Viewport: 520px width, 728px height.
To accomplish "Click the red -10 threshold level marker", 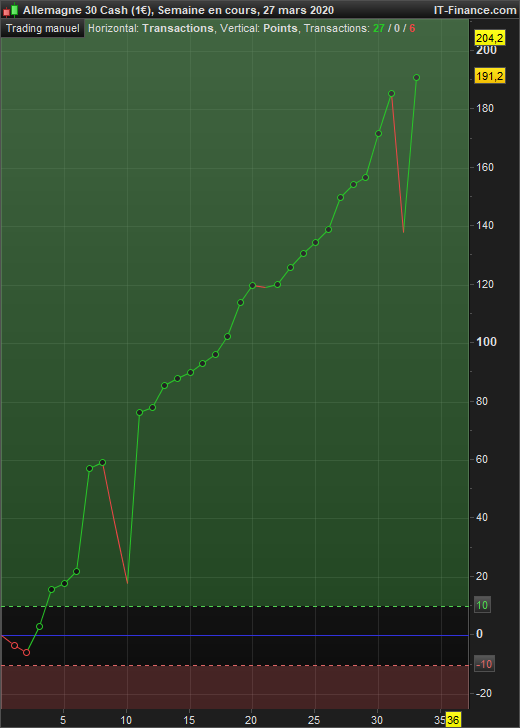I will (x=484, y=664).
